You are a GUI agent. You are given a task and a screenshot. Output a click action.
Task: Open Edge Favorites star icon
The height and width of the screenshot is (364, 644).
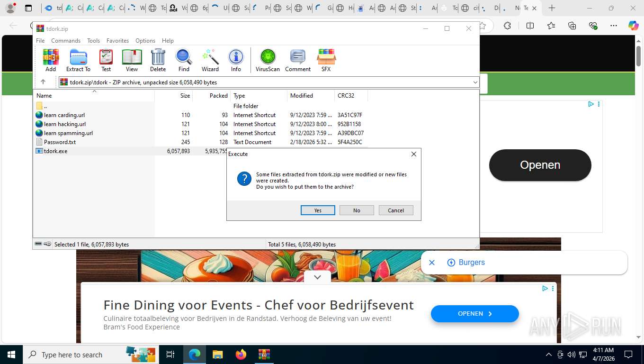[x=551, y=26]
